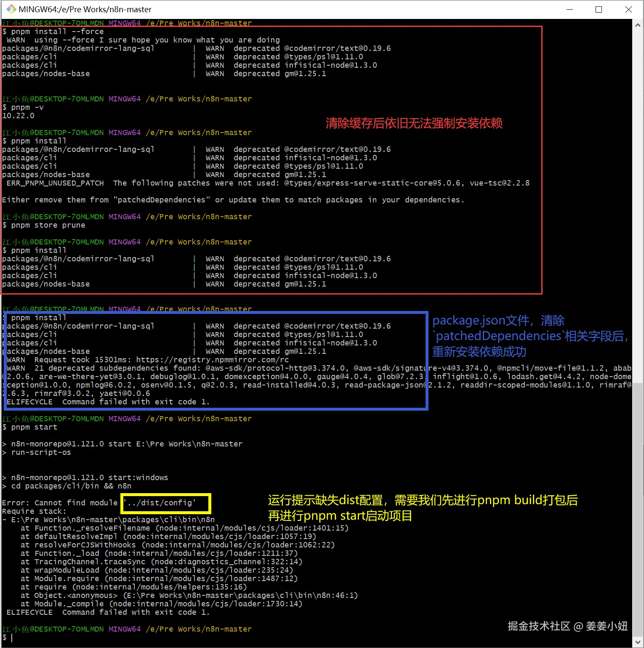Click the '$ pnpm install --force' command line

pos(53,32)
